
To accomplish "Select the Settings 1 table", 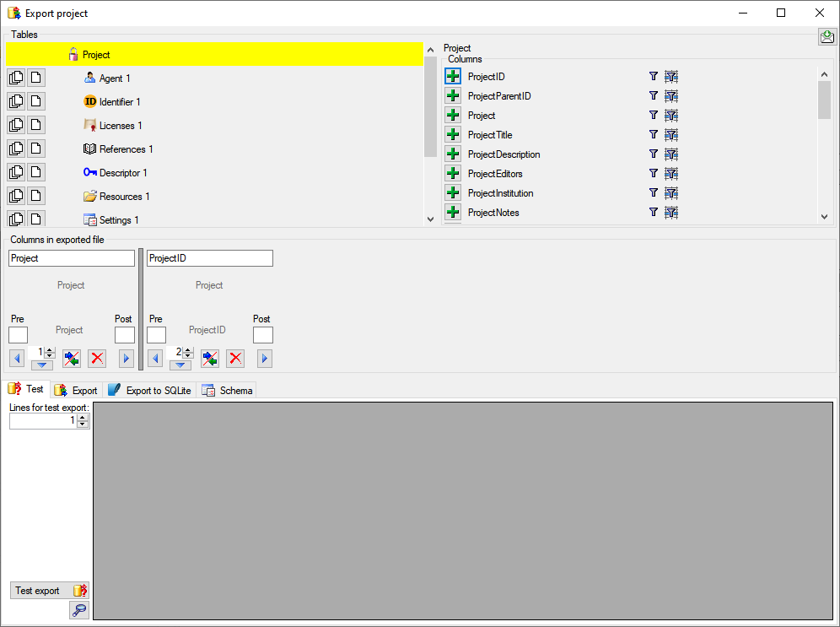I will (x=119, y=219).
